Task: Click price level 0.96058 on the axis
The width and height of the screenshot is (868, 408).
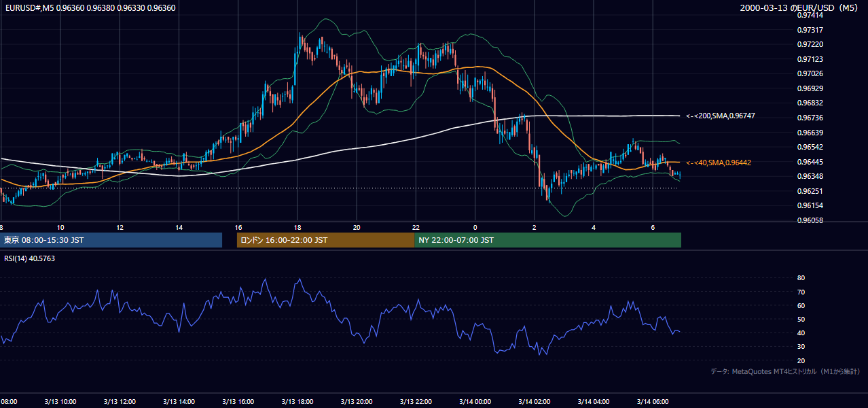Action: [811, 220]
